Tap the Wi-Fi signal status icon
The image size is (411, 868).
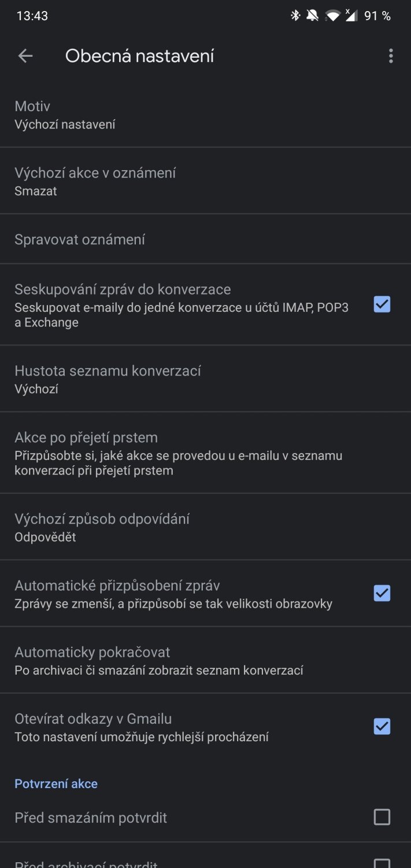pyautogui.click(x=332, y=16)
